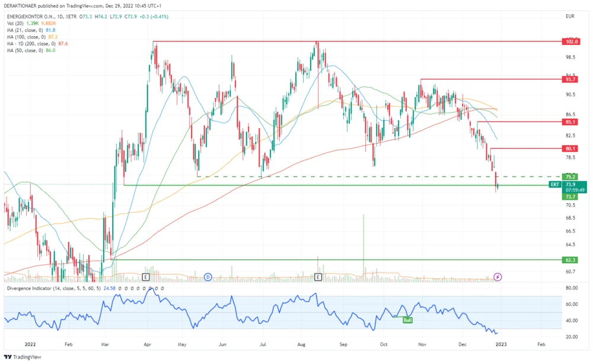Click the first earnings E marker near April

pyautogui.click(x=146, y=277)
